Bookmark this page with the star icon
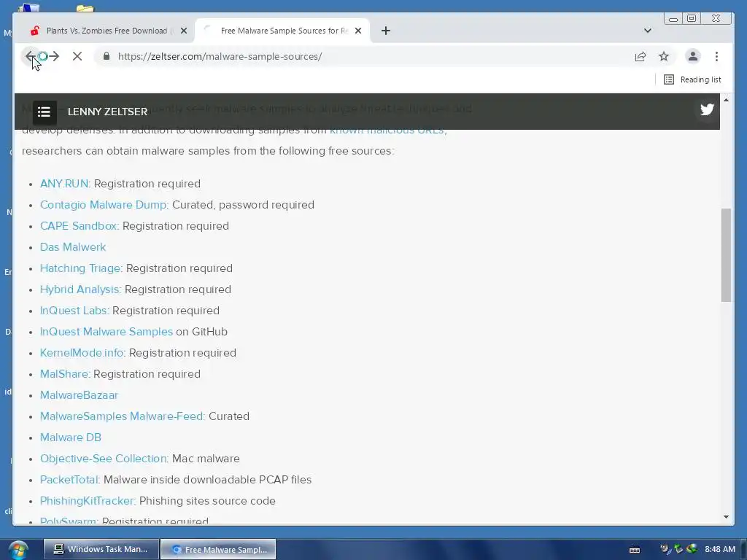This screenshot has height=560, width=747. pos(664,56)
